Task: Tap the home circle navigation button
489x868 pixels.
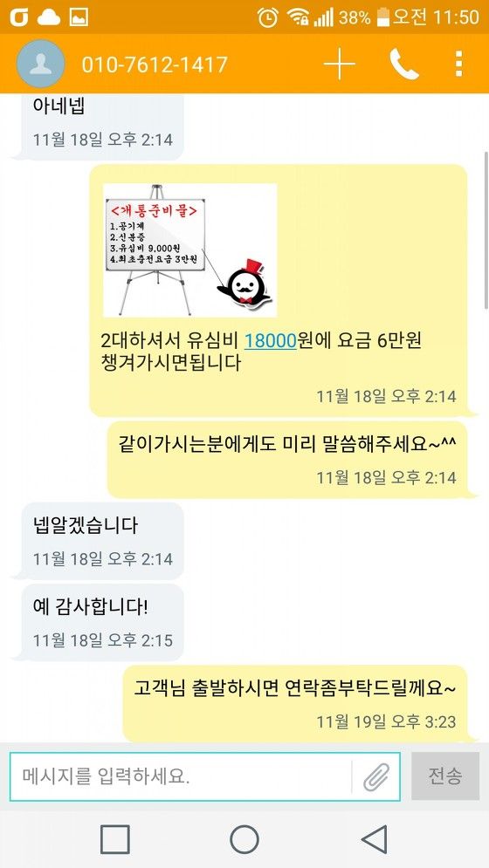Action: point(244,839)
